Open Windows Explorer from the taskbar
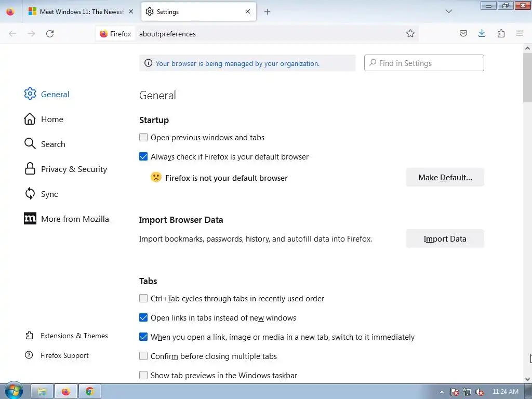Viewport: 532px width, 399px height. click(x=42, y=392)
